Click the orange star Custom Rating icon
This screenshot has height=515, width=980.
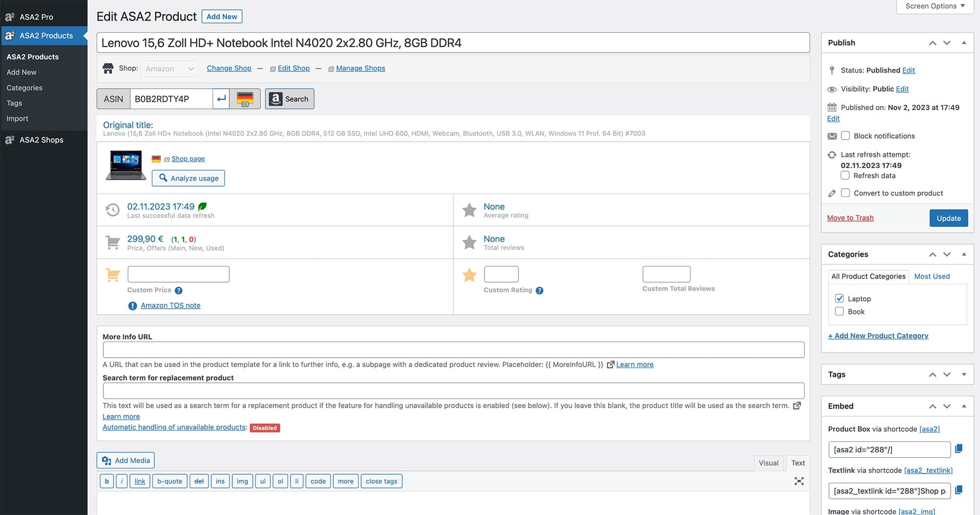click(469, 275)
